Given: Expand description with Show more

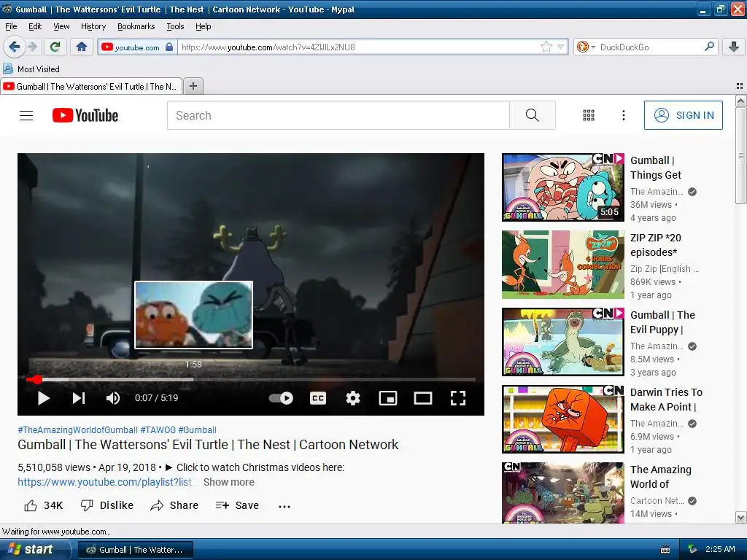Looking at the screenshot, I should pyautogui.click(x=228, y=482).
